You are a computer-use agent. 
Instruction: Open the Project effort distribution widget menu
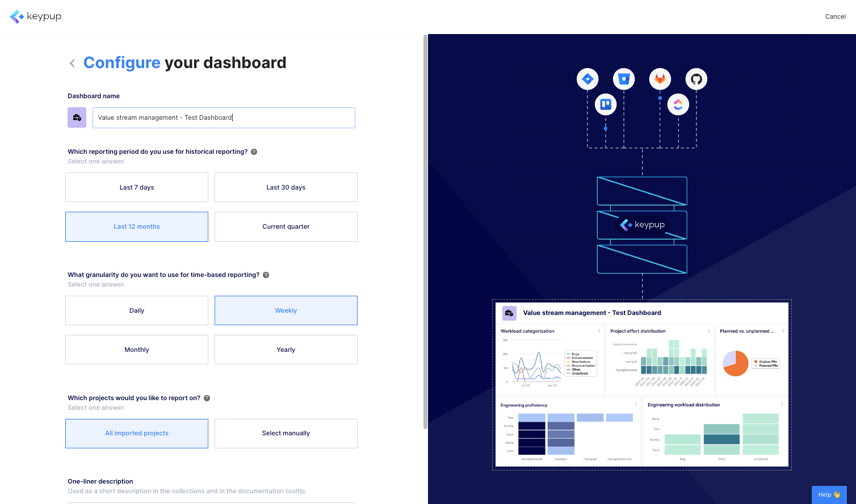[710, 331]
